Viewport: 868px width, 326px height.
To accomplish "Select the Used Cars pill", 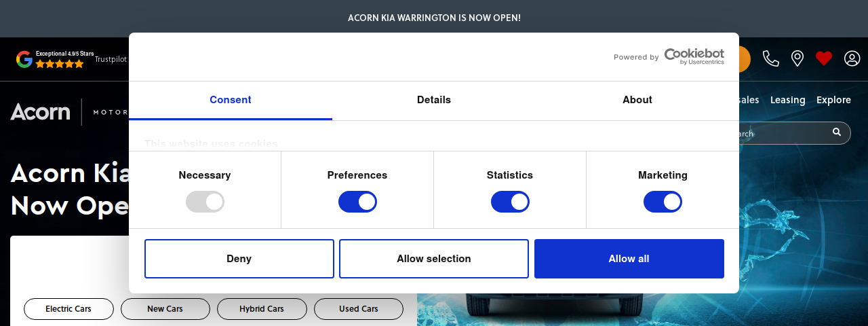I will pos(359,309).
